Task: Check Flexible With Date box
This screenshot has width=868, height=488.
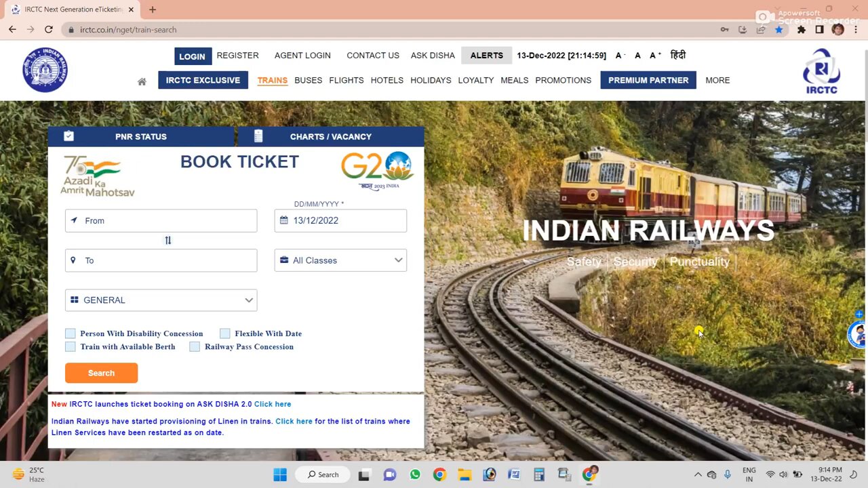Action: coord(225,333)
